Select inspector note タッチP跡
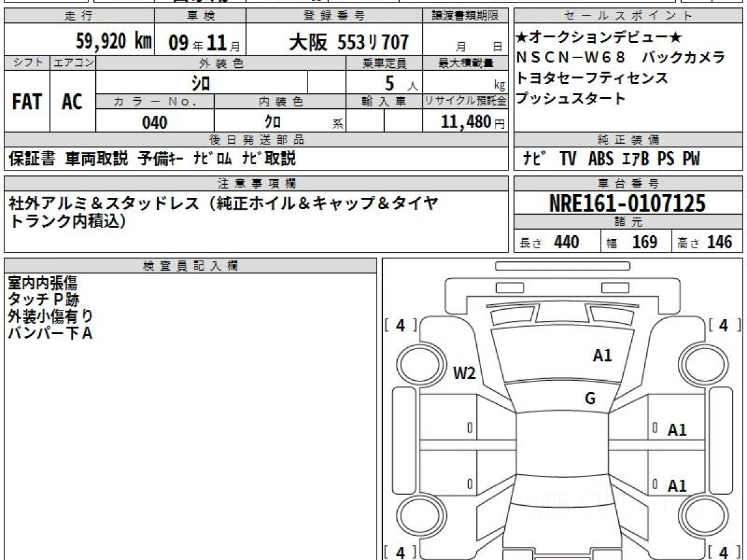This screenshot has height=560, width=747. [x=44, y=300]
